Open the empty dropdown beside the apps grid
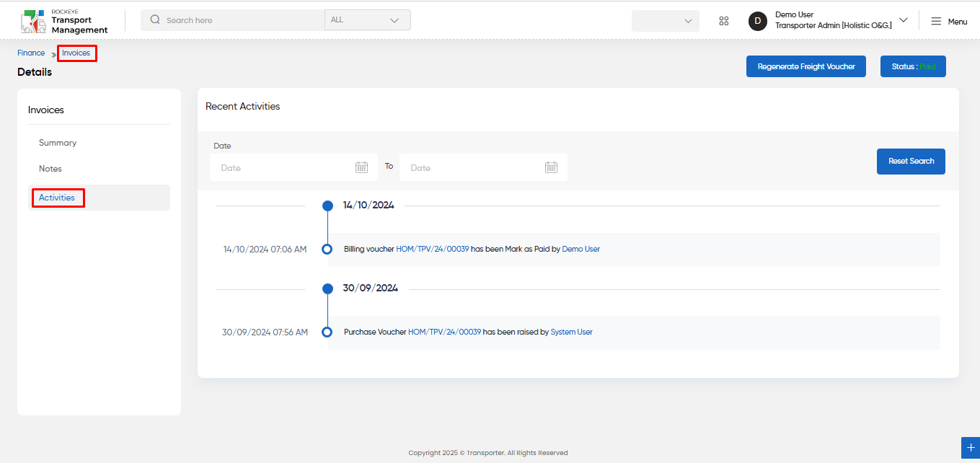Viewport: 980px width, 463px height. (666, 21)
